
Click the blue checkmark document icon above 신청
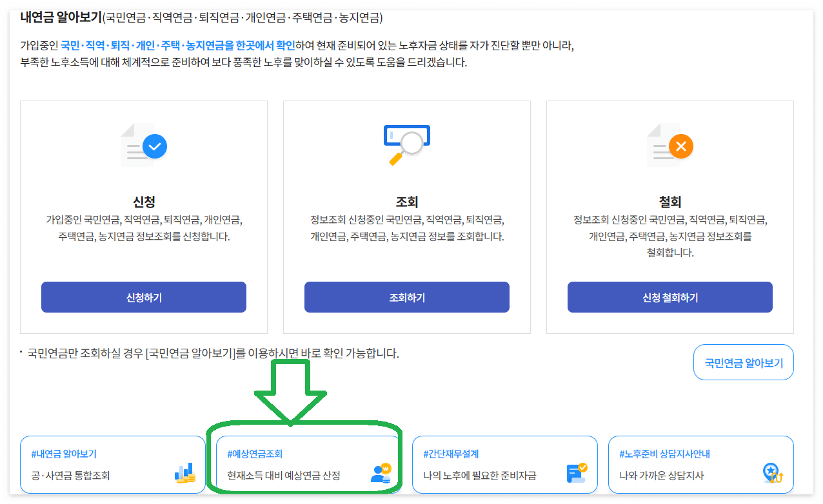click(x=143, y=146)
